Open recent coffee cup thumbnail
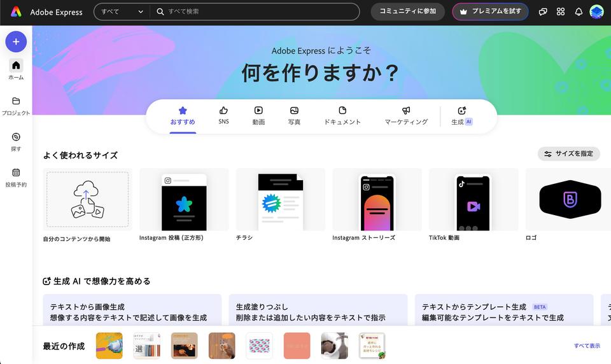This screenshot has width=611, height=364. pos(334,346)
